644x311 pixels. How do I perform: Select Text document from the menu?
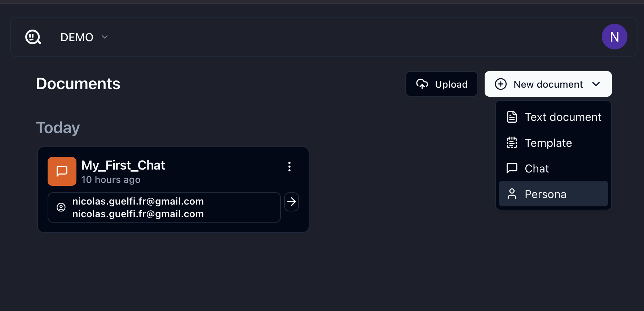(563, 117)
